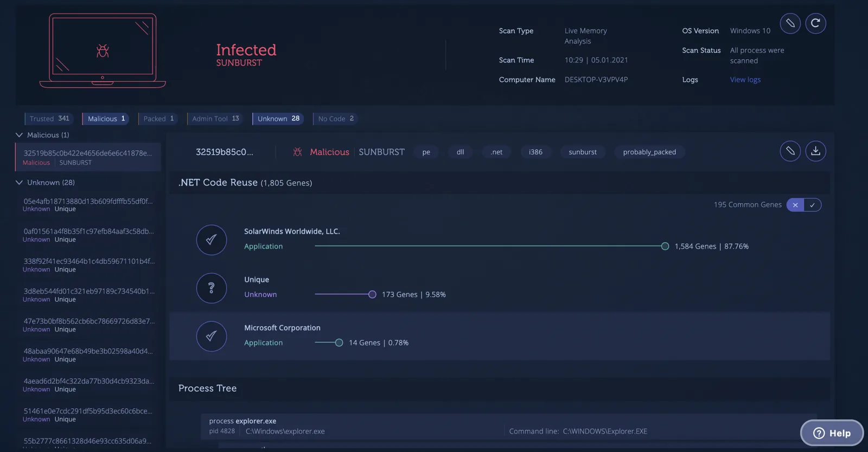Click the .net tag
Viewport: 868px width, 452px height.
point(496,152)
